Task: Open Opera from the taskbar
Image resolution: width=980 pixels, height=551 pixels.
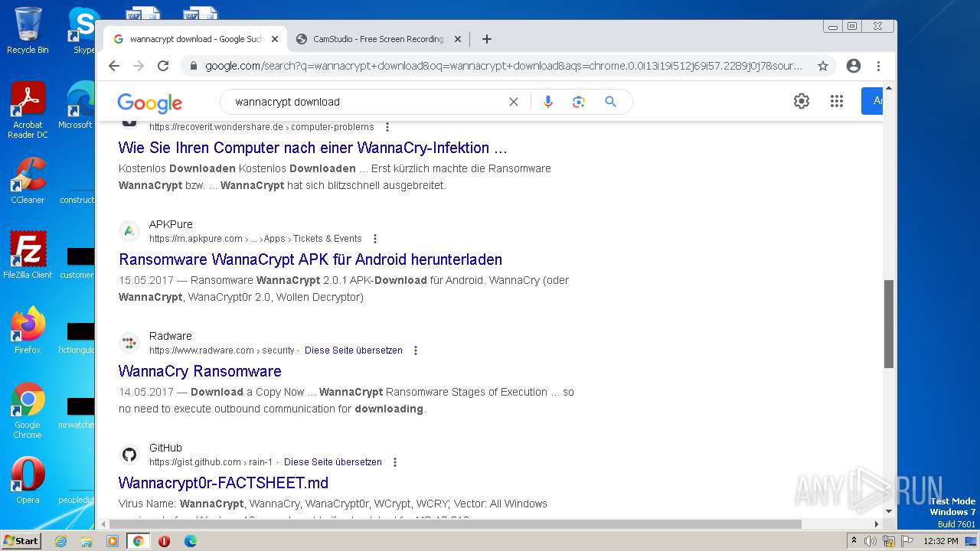Action: (164, 541)
